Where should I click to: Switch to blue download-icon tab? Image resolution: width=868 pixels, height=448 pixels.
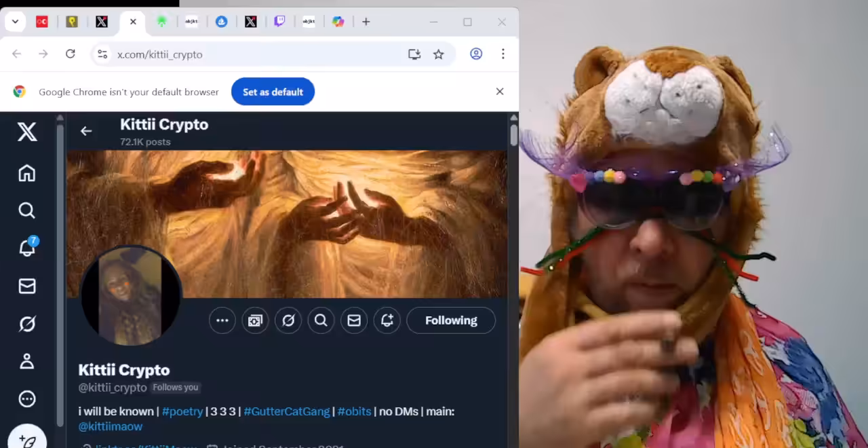222,22
